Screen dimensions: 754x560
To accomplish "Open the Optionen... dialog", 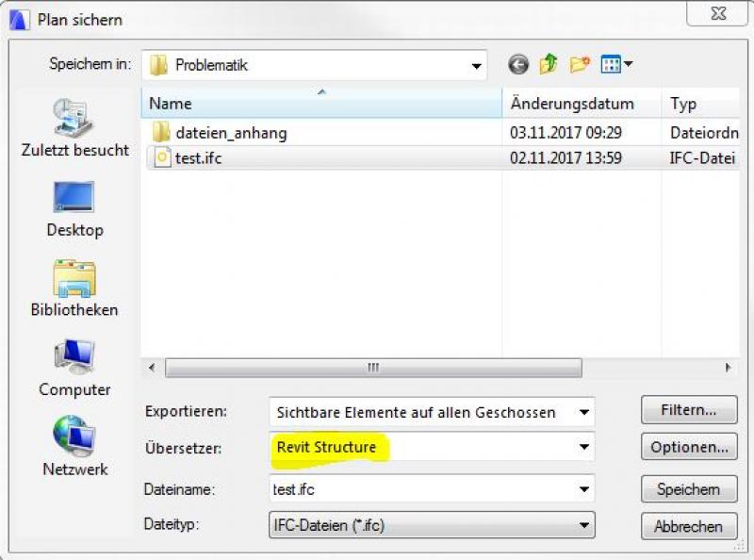I will click(687, 448).
